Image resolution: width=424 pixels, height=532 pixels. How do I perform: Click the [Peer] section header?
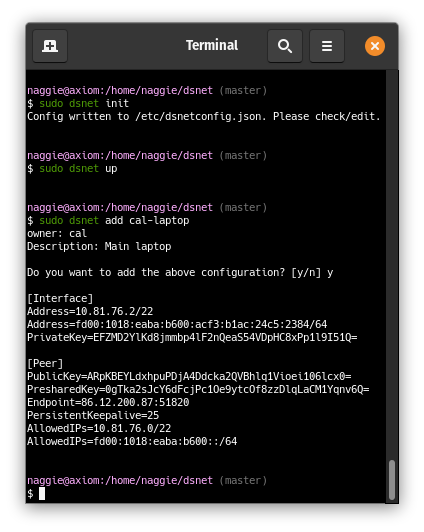point(45,363)
